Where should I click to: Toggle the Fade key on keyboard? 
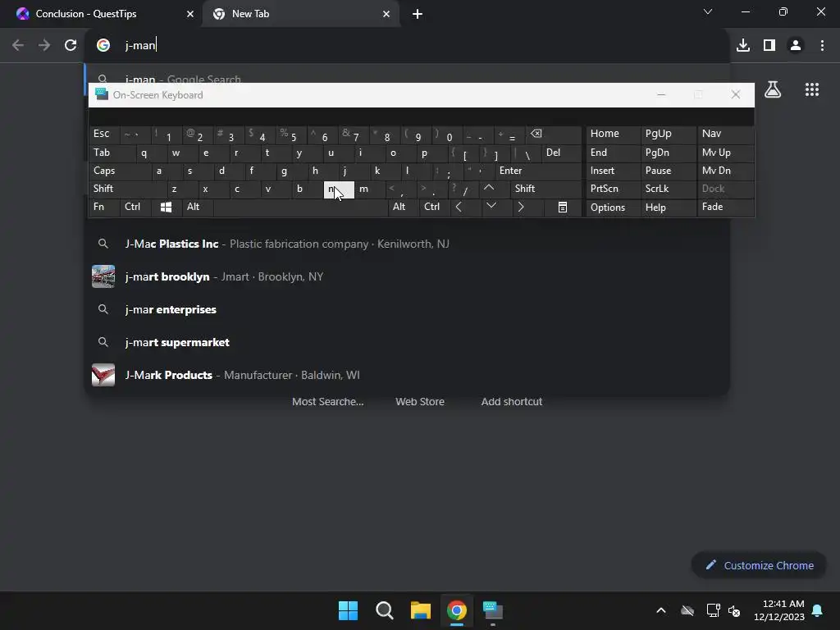tap(725, 207)
